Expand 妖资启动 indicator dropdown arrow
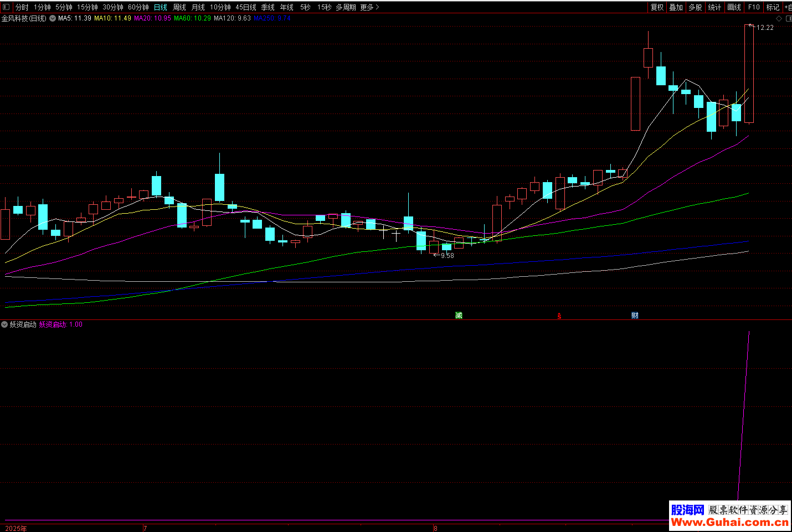 [x=4, y=324]
